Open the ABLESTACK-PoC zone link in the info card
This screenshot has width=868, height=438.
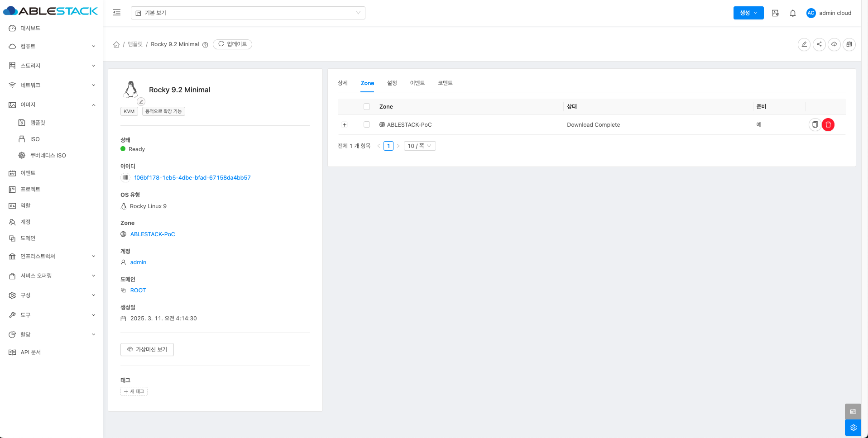click(x=153, y=234)
